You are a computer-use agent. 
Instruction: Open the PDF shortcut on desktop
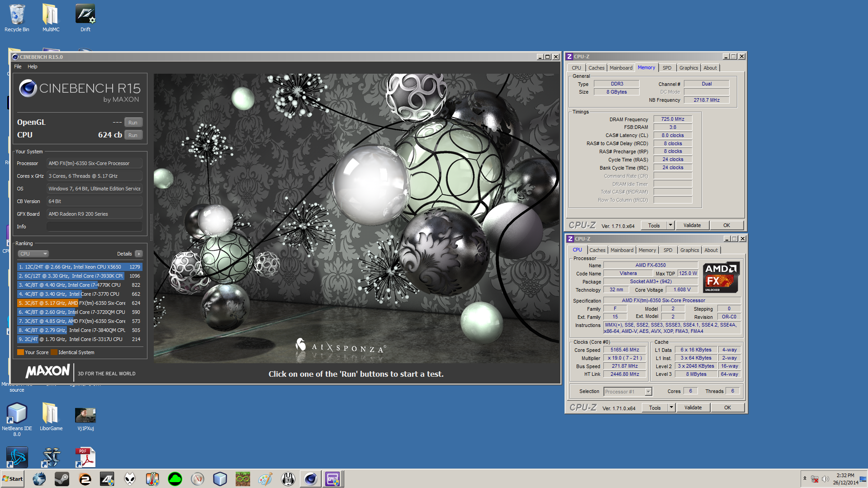[85, 457]
